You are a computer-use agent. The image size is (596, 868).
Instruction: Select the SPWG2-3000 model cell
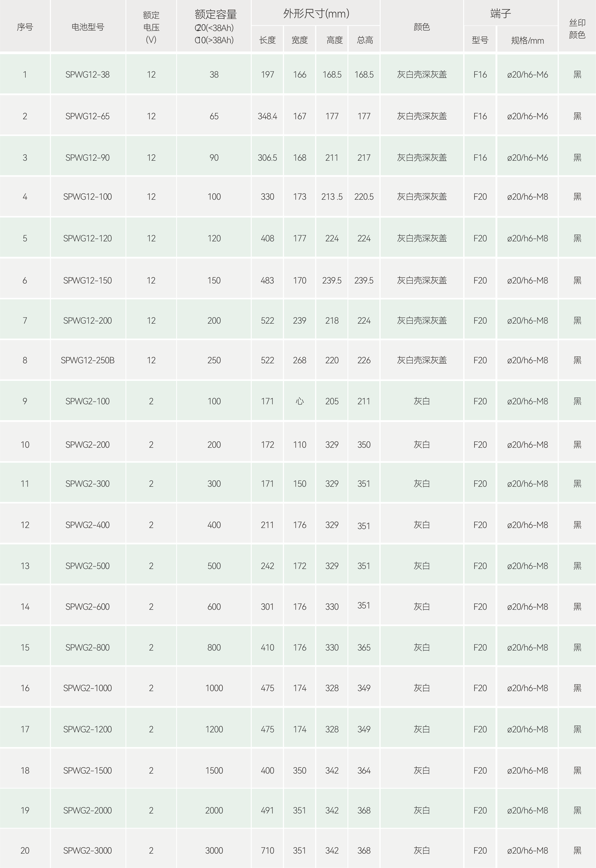point(87,850)
